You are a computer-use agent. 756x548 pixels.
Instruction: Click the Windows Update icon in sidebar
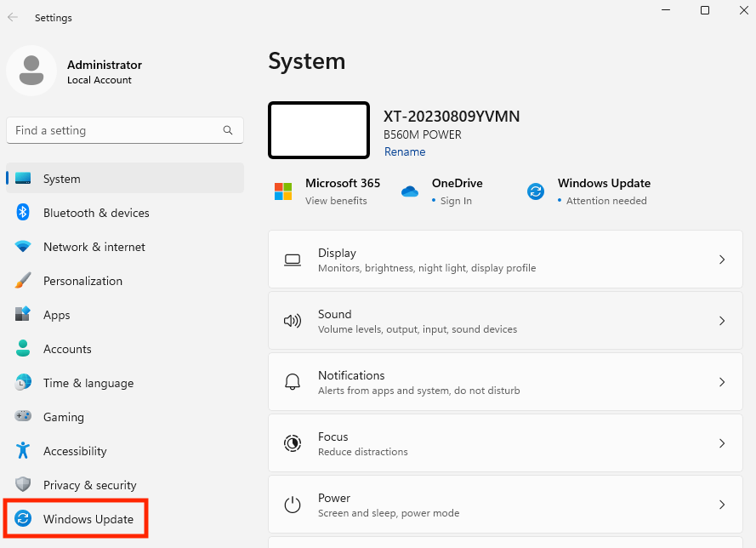[25, 519]
